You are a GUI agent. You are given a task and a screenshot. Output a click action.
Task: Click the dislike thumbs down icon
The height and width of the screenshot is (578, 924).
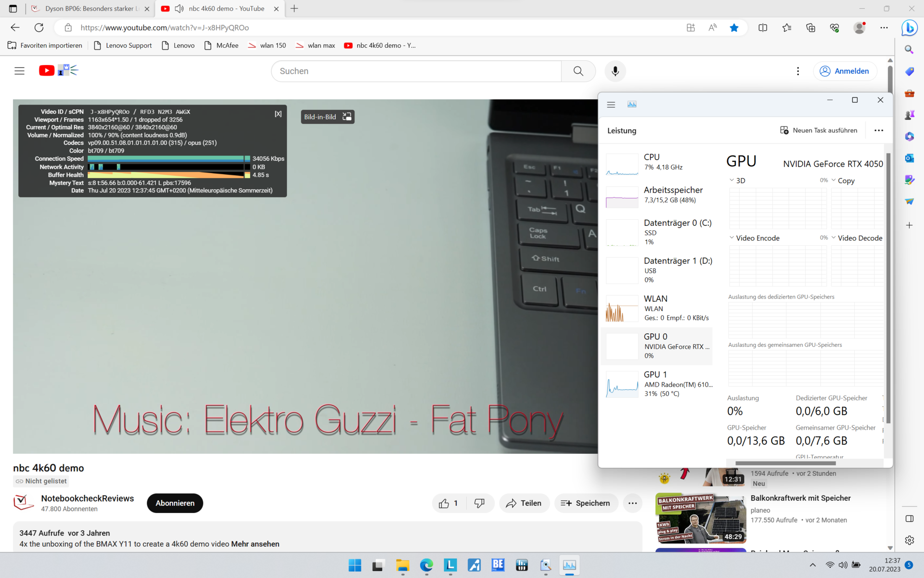(479, 503)
